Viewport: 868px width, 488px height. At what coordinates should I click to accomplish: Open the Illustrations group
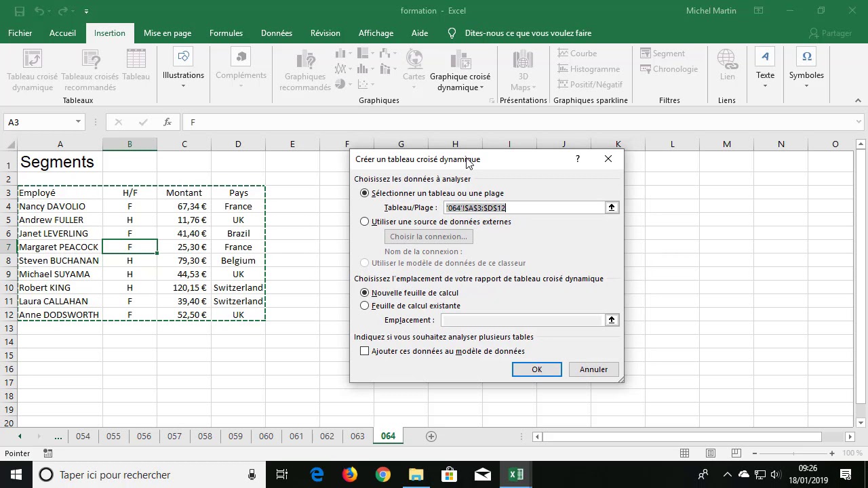[x=183, y=69]
